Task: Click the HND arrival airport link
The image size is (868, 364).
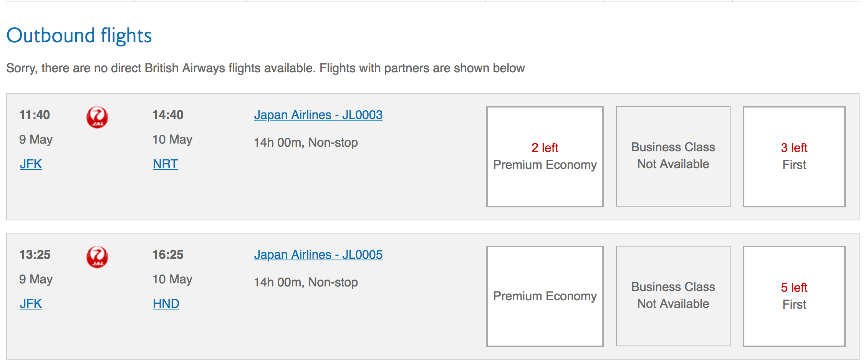Action: click(166, 304)
